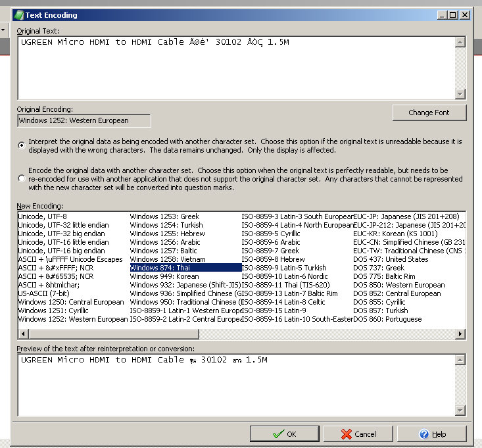
Task: Select 'ISO-8859-10 Latin-6 Nordic'
Action: pyautogui.click(x=285, y=276)
